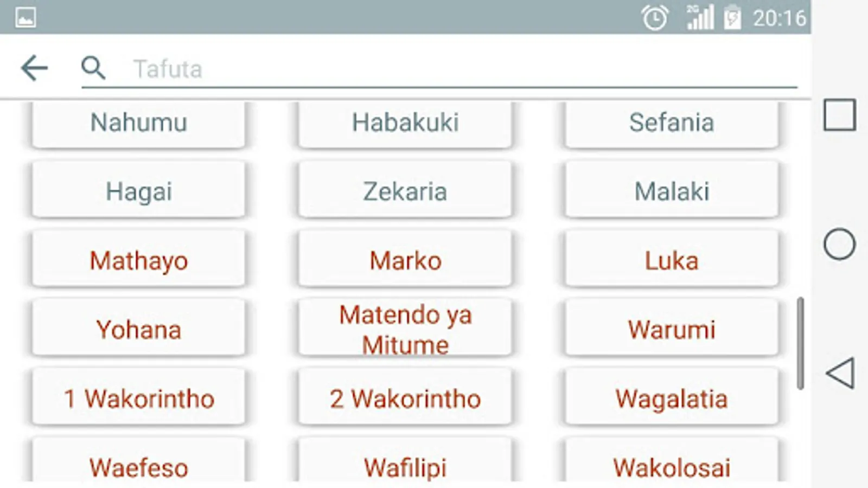868x488 pixels.
Task: Tap the battery status icon
Action: click(x=732, y=18)
